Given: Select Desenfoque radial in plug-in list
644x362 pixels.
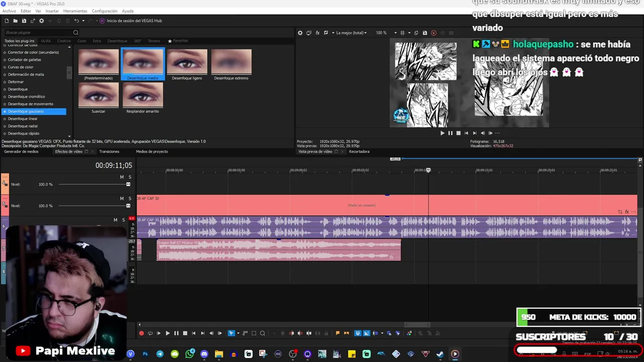Looking at the screenshot, I should [23, 126].
